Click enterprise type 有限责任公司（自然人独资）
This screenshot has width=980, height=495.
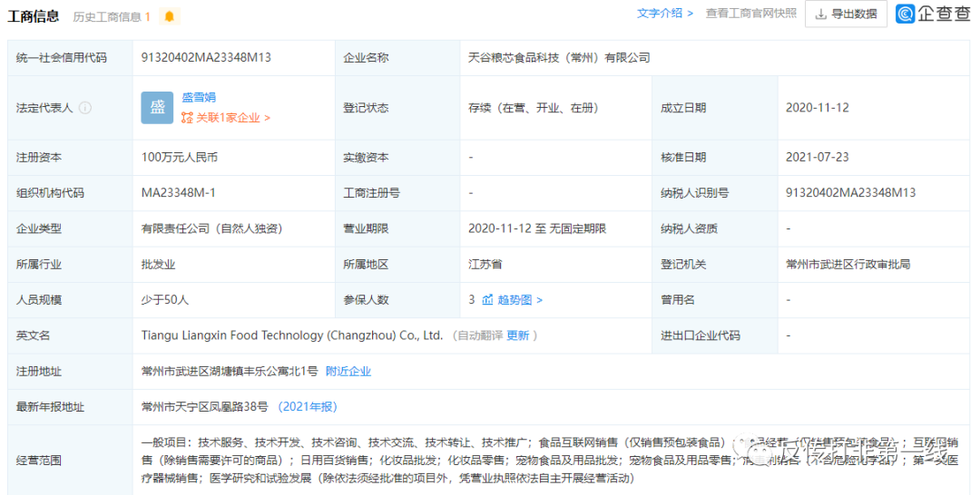pos(212,228)
